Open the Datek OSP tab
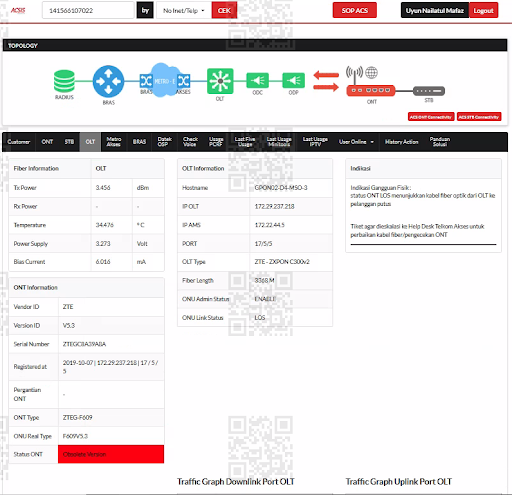The image size is (512, 495). [164, 142]
